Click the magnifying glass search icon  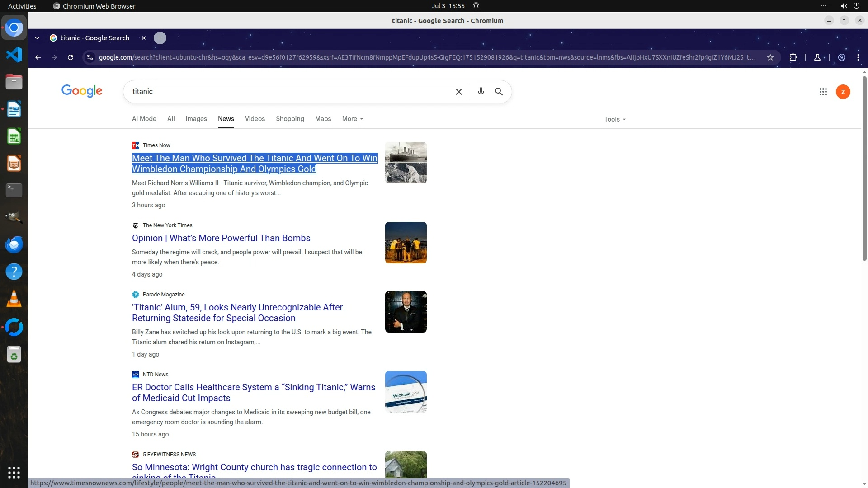(499, 92)
